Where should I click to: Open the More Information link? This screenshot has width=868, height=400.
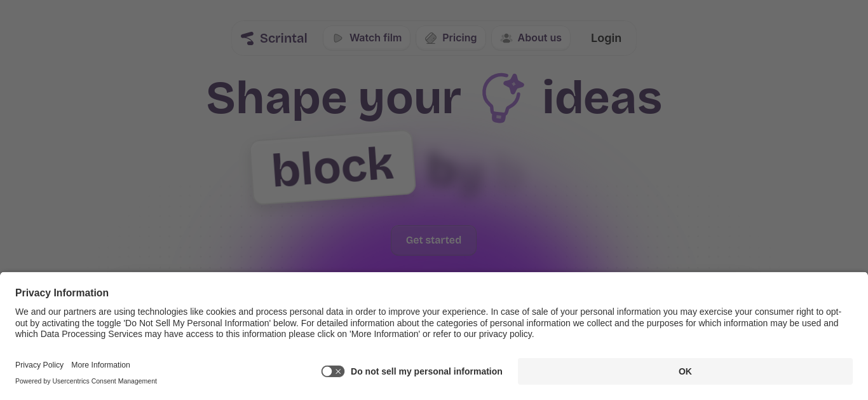100,365
